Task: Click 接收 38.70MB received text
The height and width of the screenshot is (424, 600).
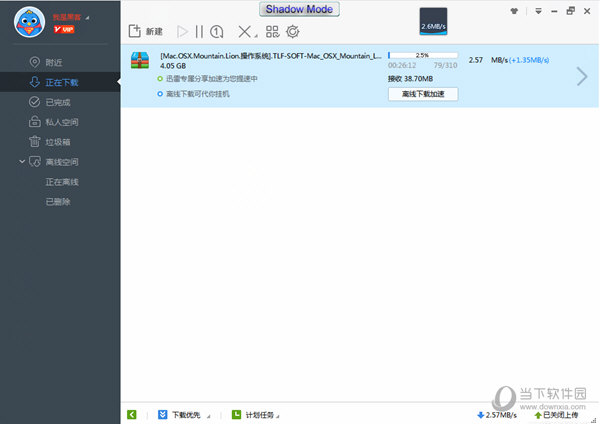Action: tap(410, 79)
